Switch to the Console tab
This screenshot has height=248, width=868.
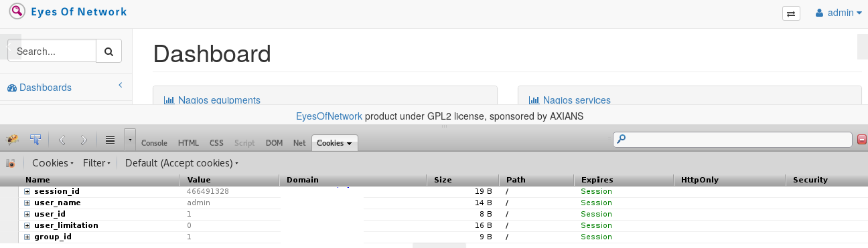pyautogui.click(x=154, y=143)
